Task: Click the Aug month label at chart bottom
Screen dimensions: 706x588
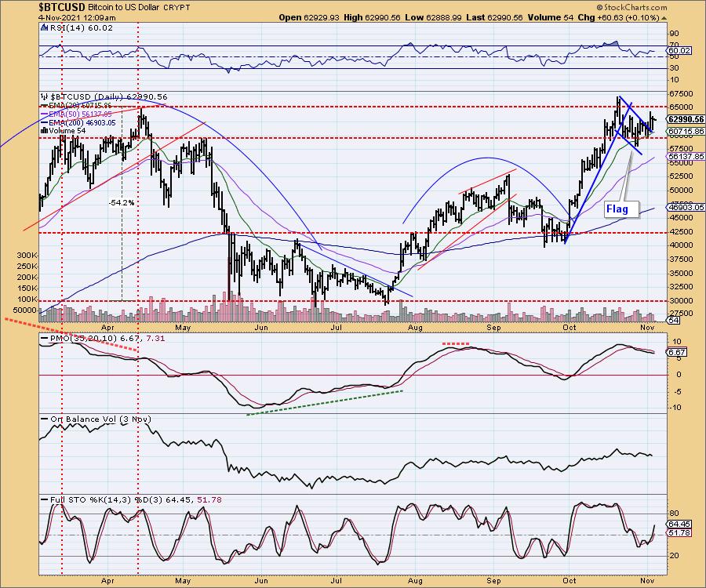Action: pos(416,581)
